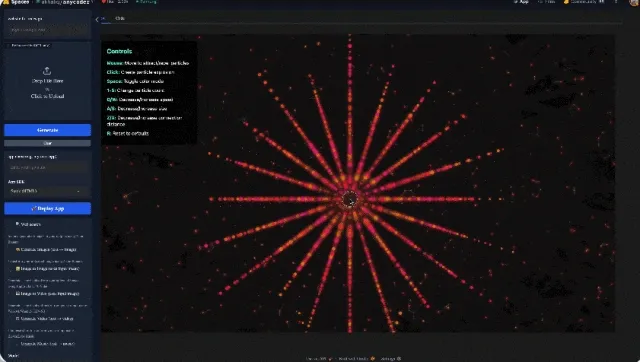Click the rocket icon on Deploy App

34,209
